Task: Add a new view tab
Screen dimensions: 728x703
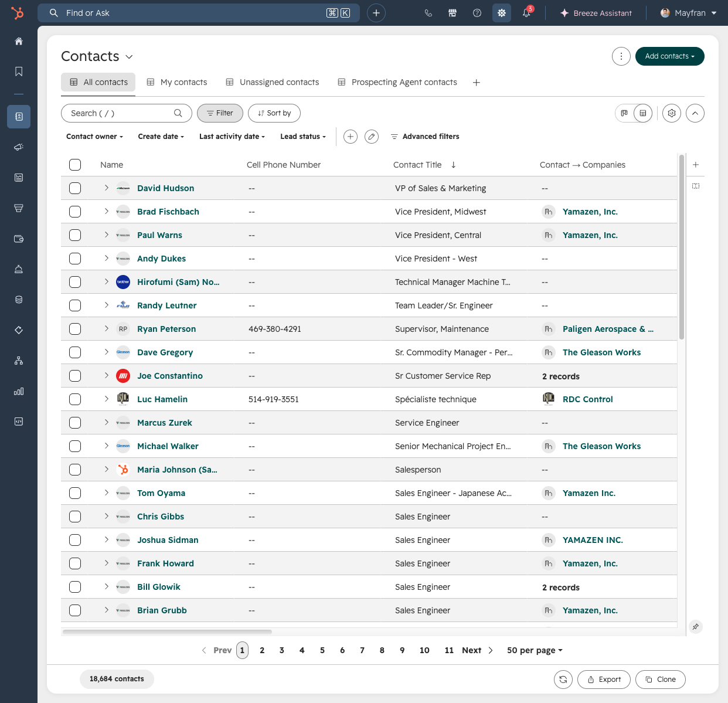Action: click(x=477, y=83)
